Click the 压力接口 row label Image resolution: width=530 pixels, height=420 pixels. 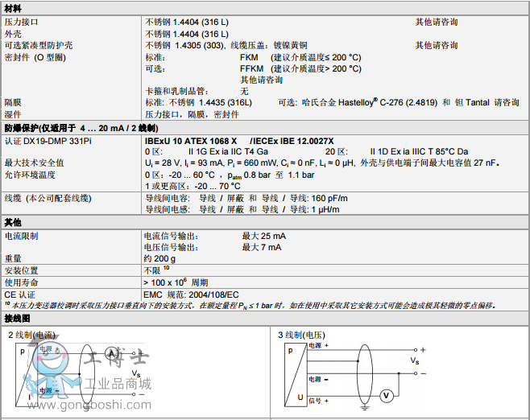[22, 23]
